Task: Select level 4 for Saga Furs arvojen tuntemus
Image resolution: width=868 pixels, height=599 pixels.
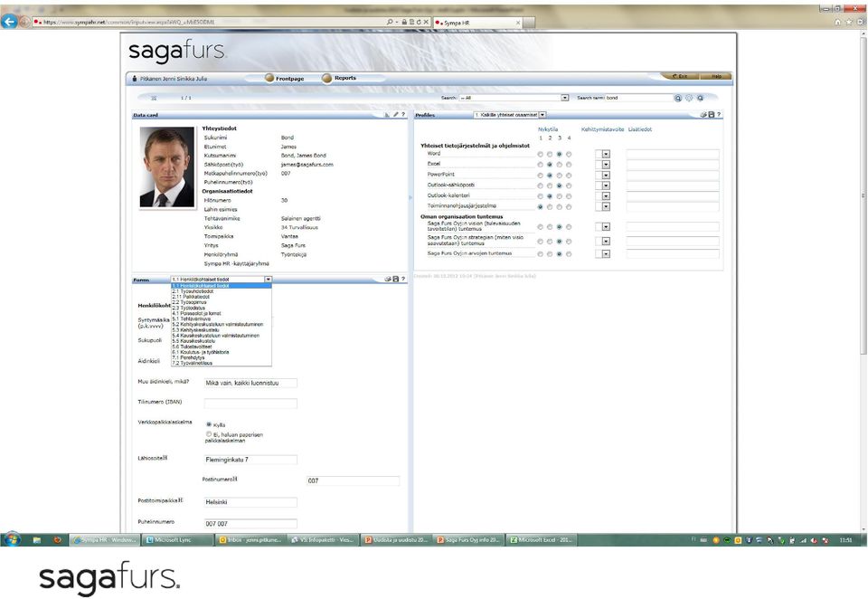Action: (569, 254)
